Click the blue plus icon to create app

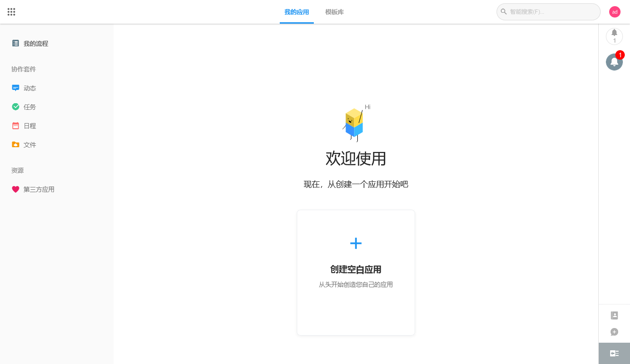coord(355,243)
